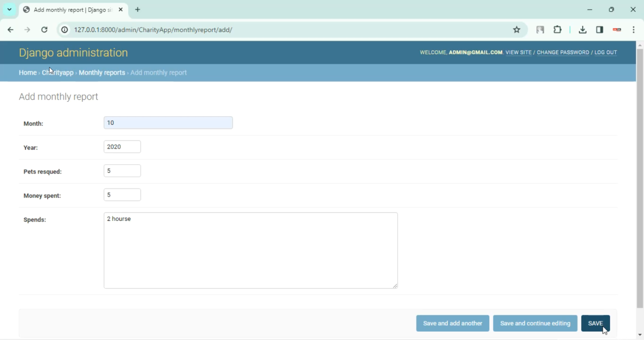Open a new browser tab
The image size is (644, 340).
(x=137, y=9)
